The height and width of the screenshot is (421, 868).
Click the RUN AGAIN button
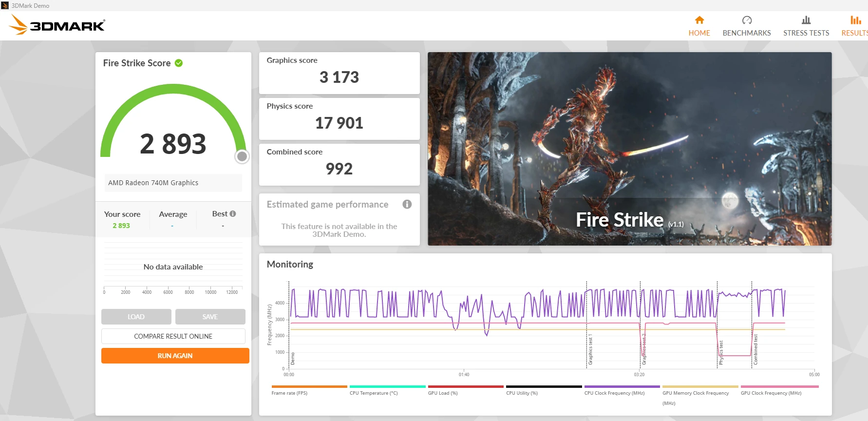(175, 356)
